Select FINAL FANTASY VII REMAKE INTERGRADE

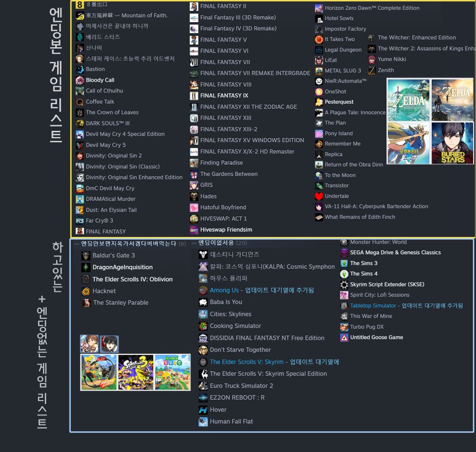click(255, 73)
